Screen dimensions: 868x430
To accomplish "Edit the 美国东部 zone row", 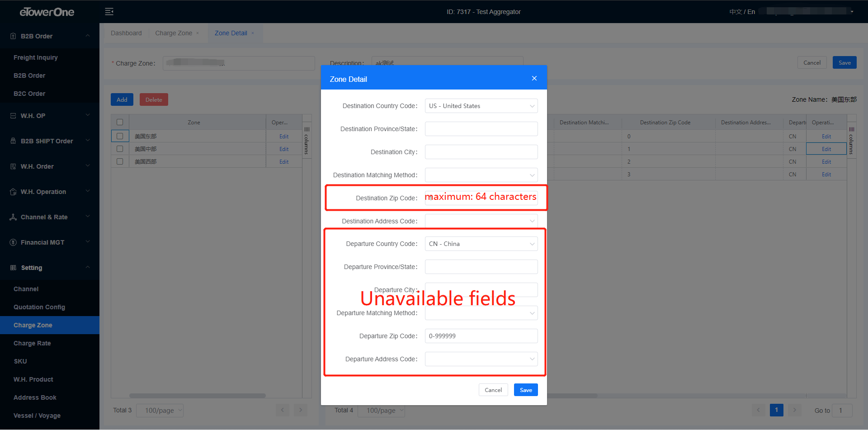I will pyautogui.click(x=284, y=136).
